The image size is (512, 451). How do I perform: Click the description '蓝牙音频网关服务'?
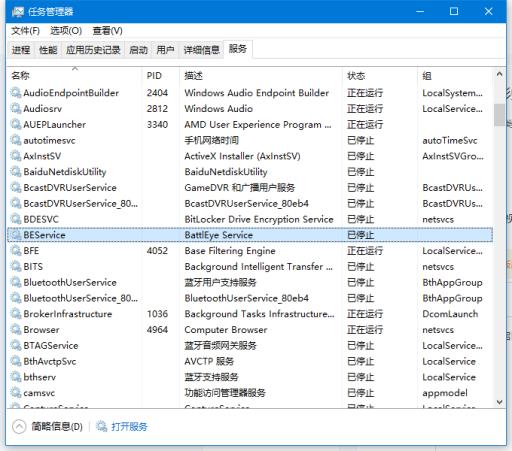pyautogui.click(x=220, y=345)
